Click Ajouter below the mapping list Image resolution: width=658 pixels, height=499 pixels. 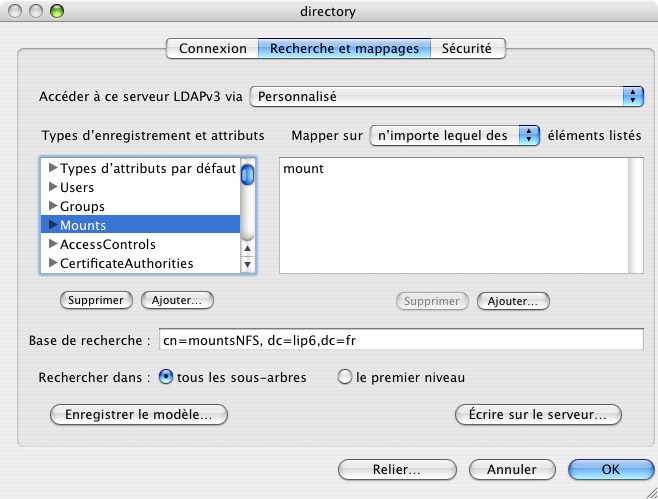coord(513,300)
